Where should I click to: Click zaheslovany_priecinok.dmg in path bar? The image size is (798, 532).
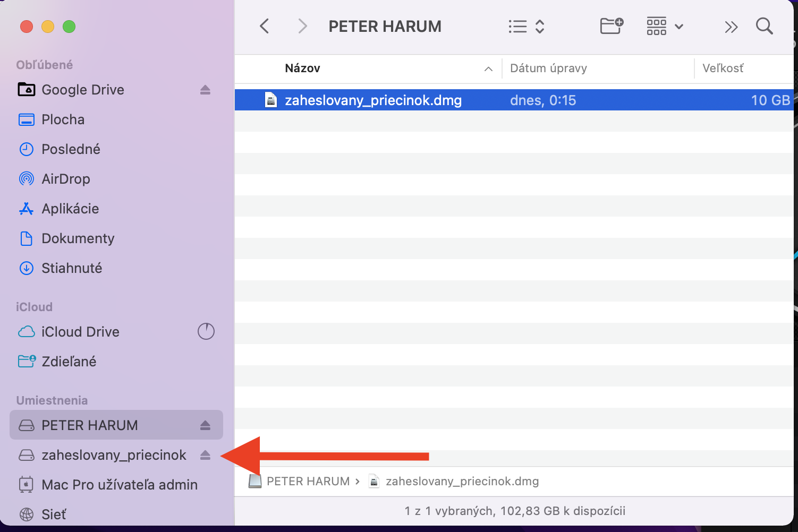[x=462, y=482]
